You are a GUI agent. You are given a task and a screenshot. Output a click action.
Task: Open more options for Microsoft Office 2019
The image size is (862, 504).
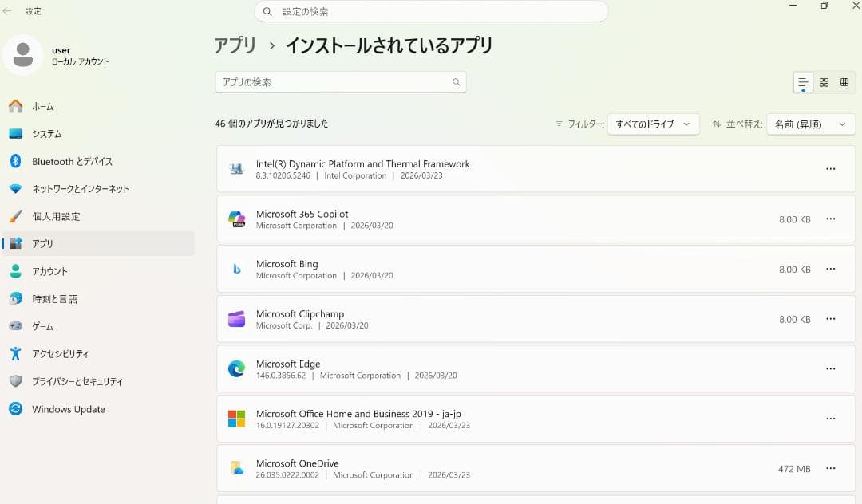(x=830, y=419)
